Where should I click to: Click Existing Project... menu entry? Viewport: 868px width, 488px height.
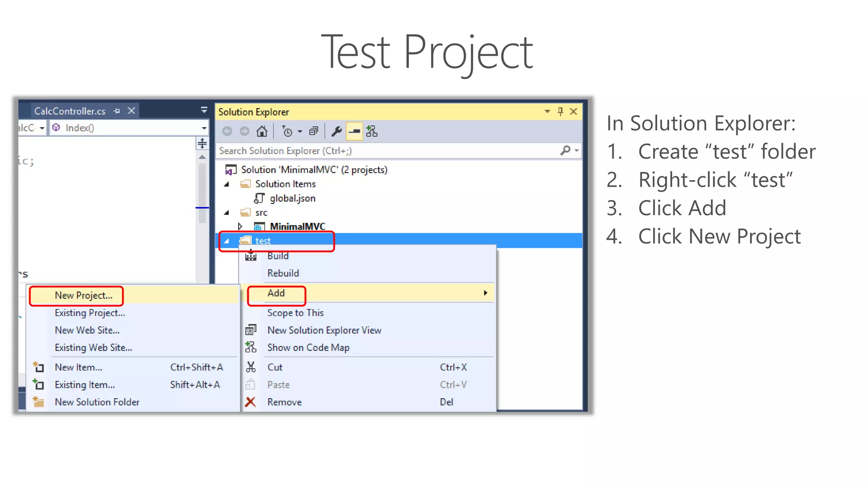(x=90, y=313)
